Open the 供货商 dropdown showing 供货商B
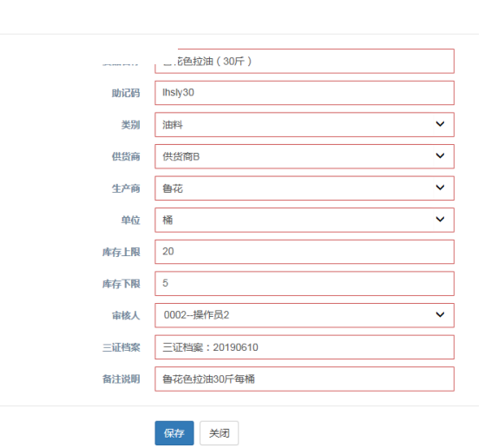 click(x=305, y=156)
